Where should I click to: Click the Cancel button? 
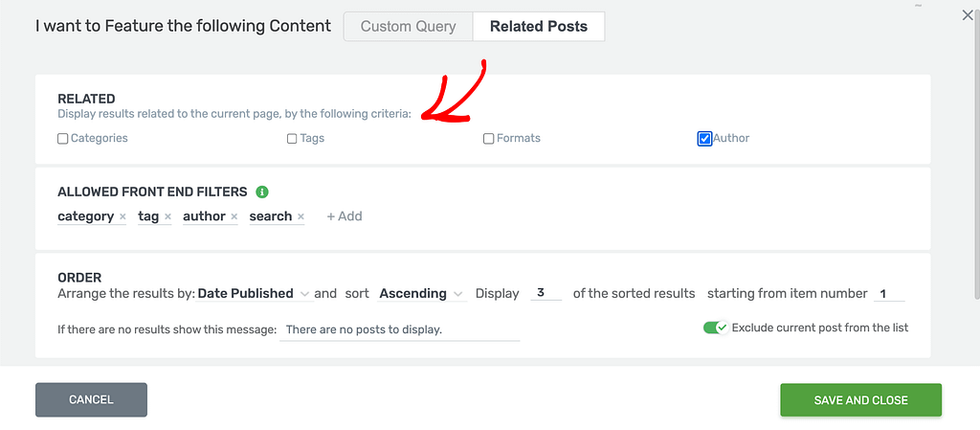pyautogui.click(x=91, y=400)
